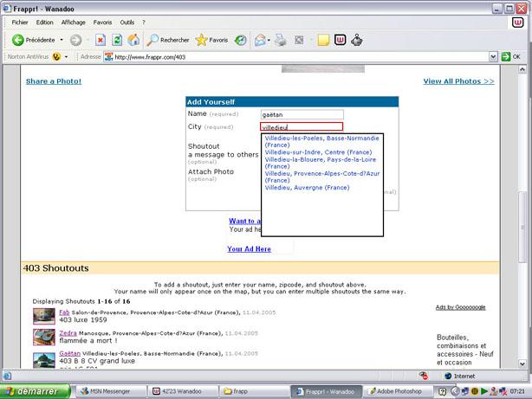Viewport: 532px width, 399px height.
Task: Expand the Norton AntiVirus dropdown arrow
Action: 68,57
